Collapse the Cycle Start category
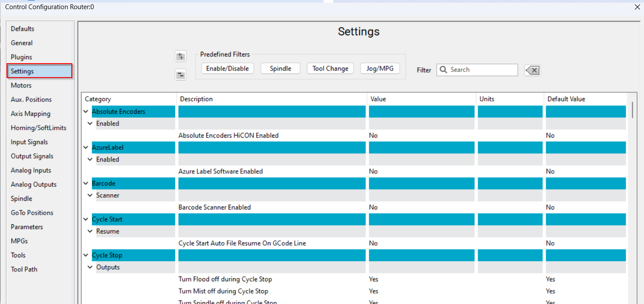Image resolution: width=644 pixels, height=304 pixels. 86,220
